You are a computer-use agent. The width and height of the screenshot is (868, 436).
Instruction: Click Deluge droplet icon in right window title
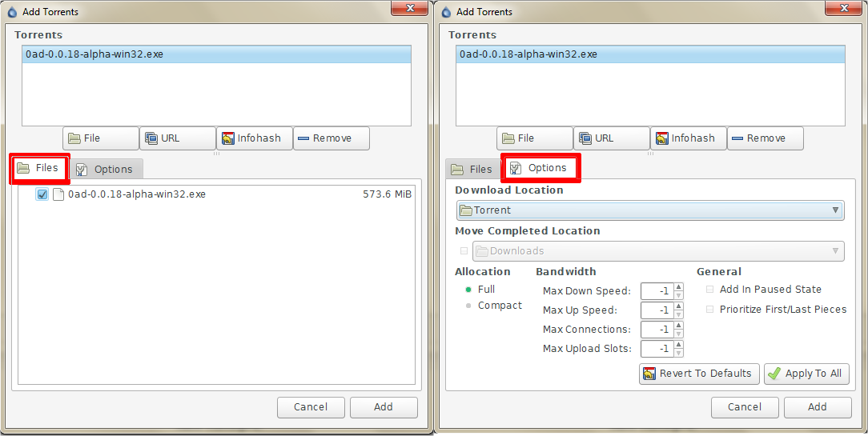point(446,12)
